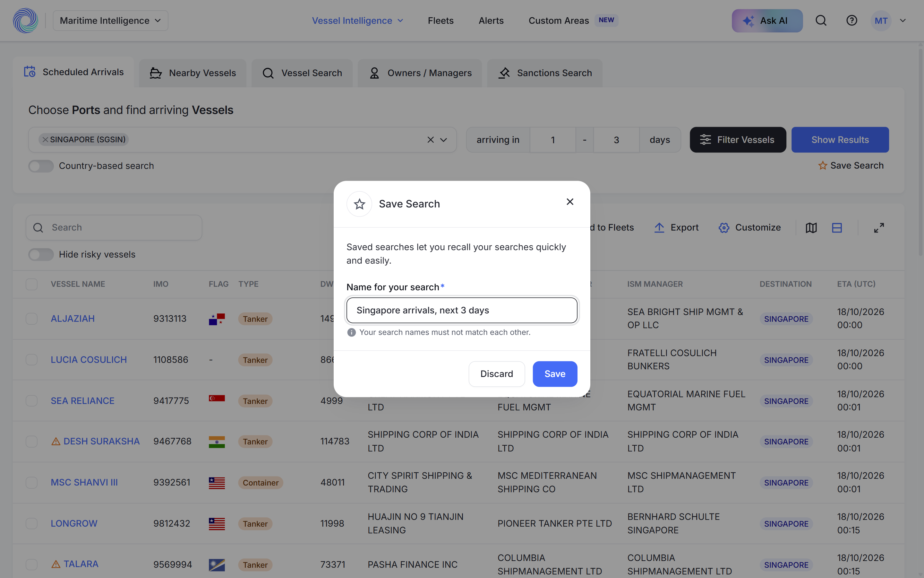Open Filter Vessels button
The width and height of the screenshot is (924, 578).
pyautogui.click(x=738, y=140)
